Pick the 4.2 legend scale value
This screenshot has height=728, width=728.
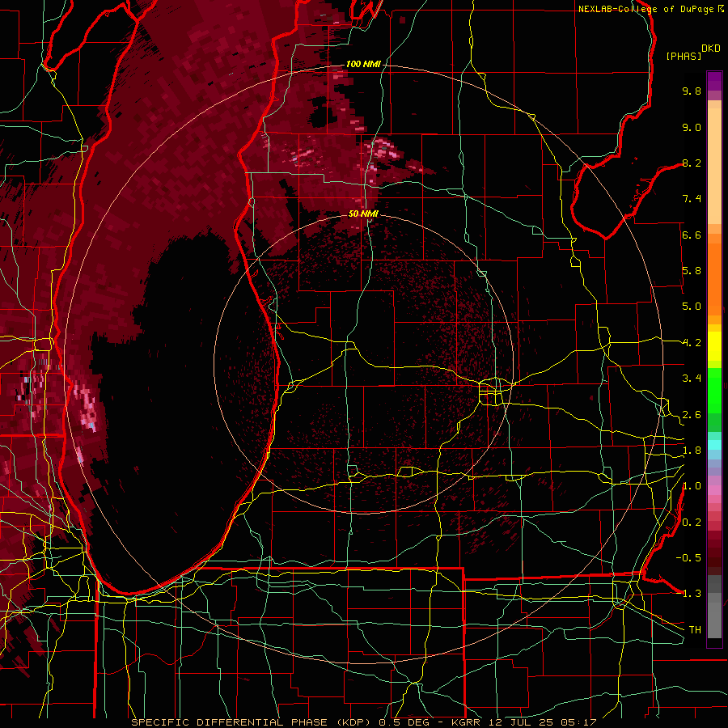[692, 343]
